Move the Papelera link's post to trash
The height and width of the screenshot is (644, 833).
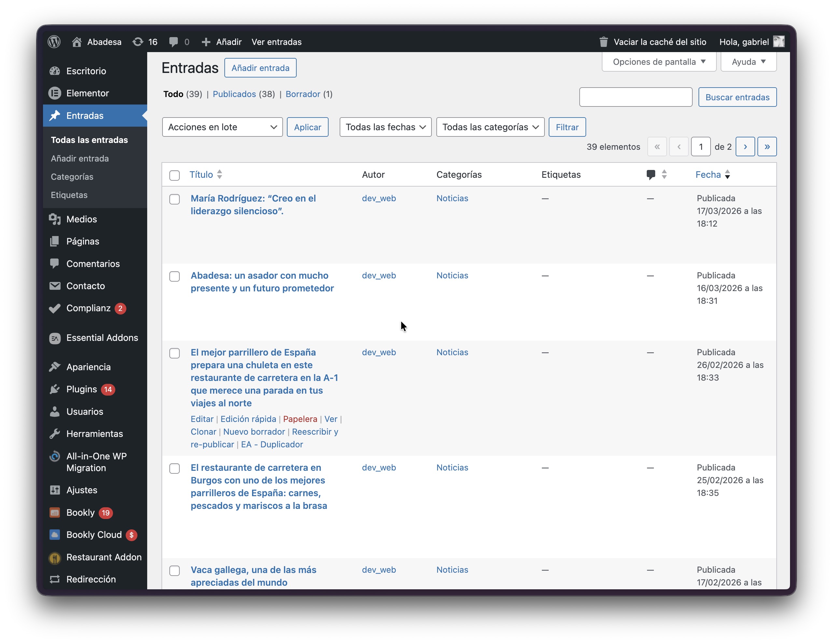(x=300, y=419)
